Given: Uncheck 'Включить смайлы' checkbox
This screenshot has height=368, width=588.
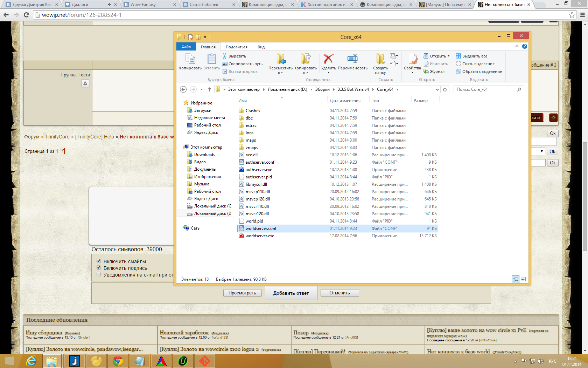Looking at the screenshot, I should pyautogui.click(x=99, y=261).
